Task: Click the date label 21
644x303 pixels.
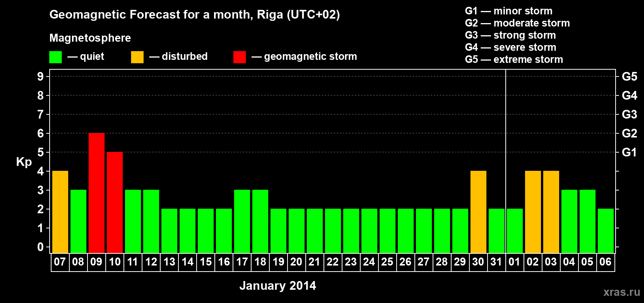Action: point(314,262)
